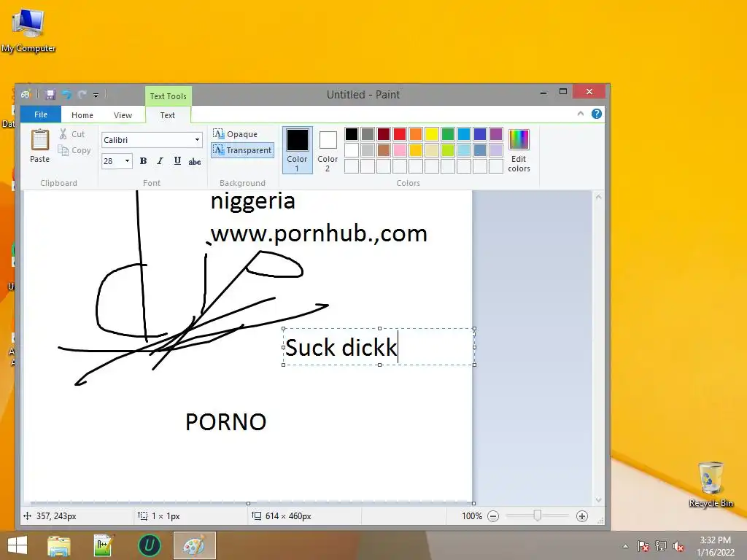Click inside the active text box

point(379,347)
